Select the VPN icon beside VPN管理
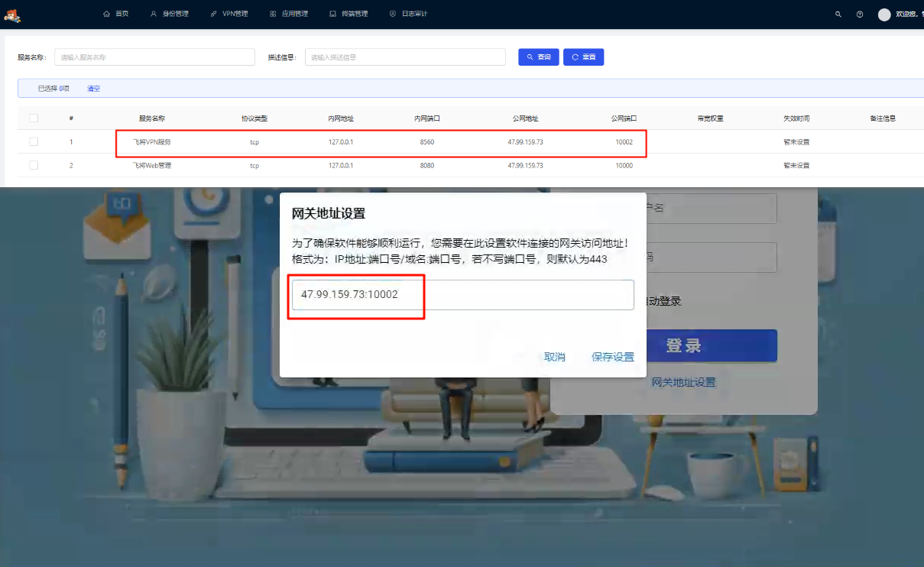924x567 pixels. 212,13
